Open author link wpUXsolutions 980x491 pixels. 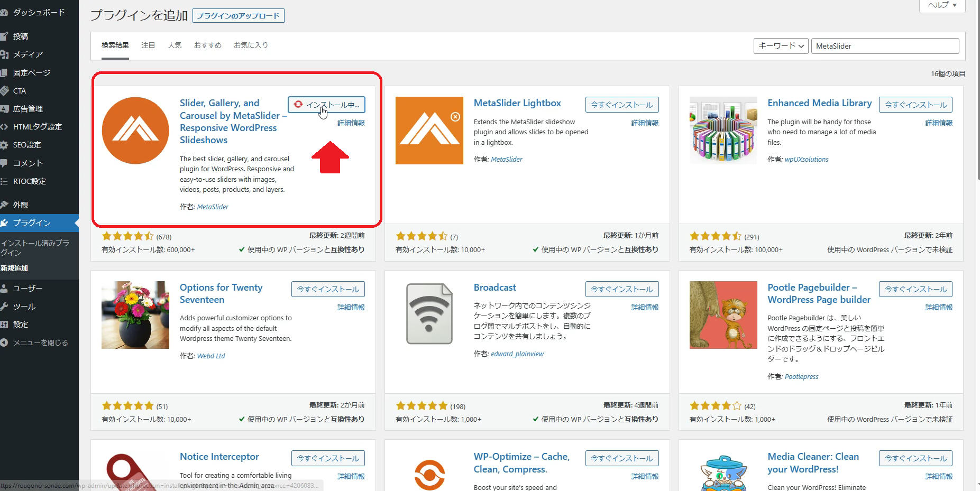click(x=807, y=159)
